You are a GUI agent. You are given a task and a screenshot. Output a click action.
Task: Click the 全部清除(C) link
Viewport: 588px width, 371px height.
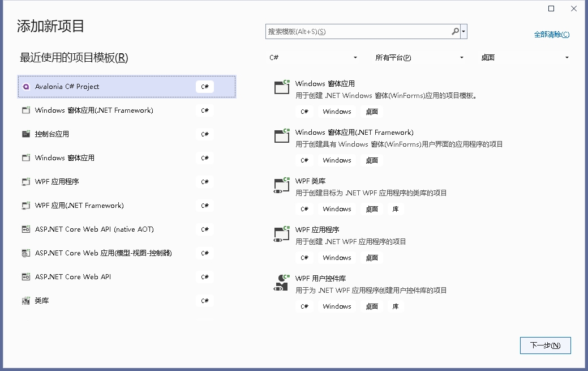coord(552,35)
